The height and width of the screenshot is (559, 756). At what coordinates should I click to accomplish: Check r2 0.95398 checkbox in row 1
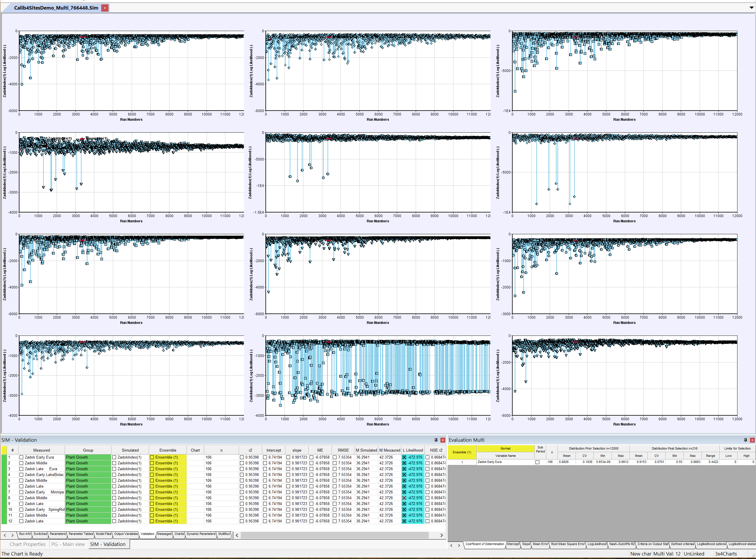(x=242, y=457)
